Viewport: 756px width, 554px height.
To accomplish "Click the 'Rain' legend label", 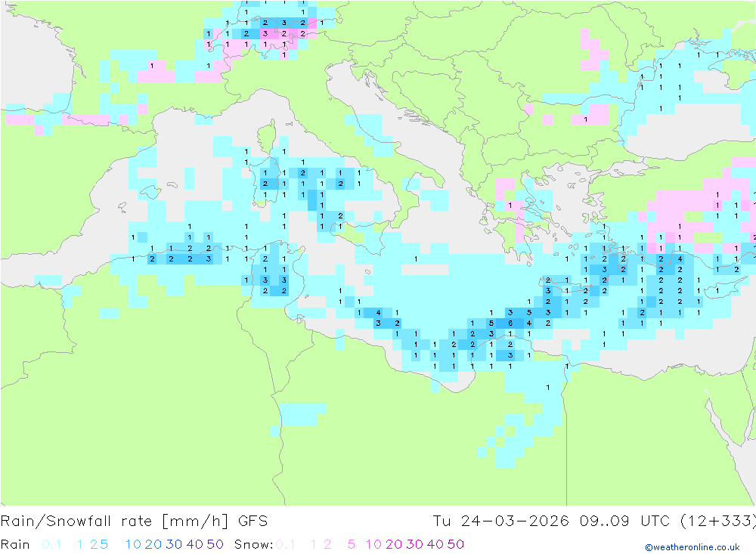I will pyautogui.click(x=15, y=544).
